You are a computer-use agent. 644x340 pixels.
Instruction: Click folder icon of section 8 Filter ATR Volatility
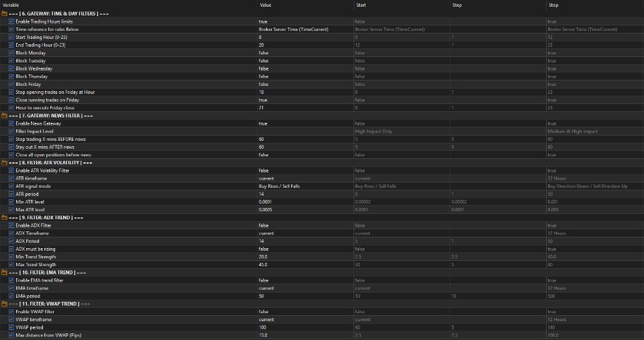pyautogui.click(x=4, y=162)
